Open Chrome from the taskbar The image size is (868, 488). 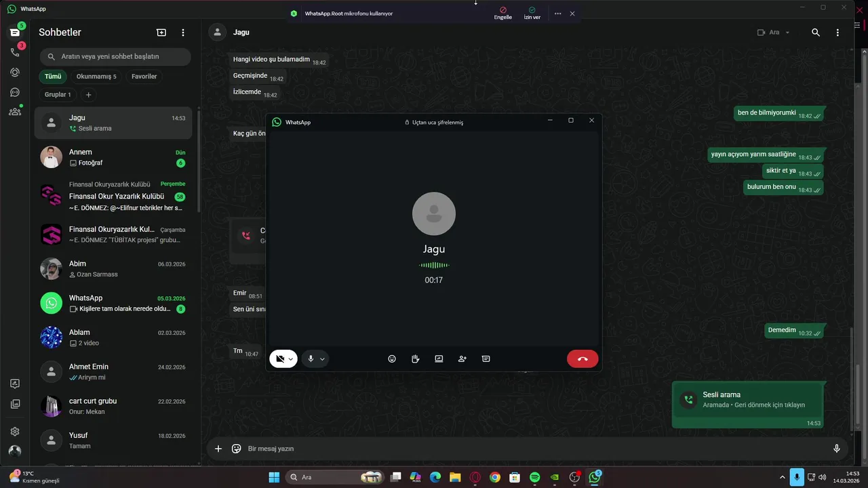pos(495,477)
